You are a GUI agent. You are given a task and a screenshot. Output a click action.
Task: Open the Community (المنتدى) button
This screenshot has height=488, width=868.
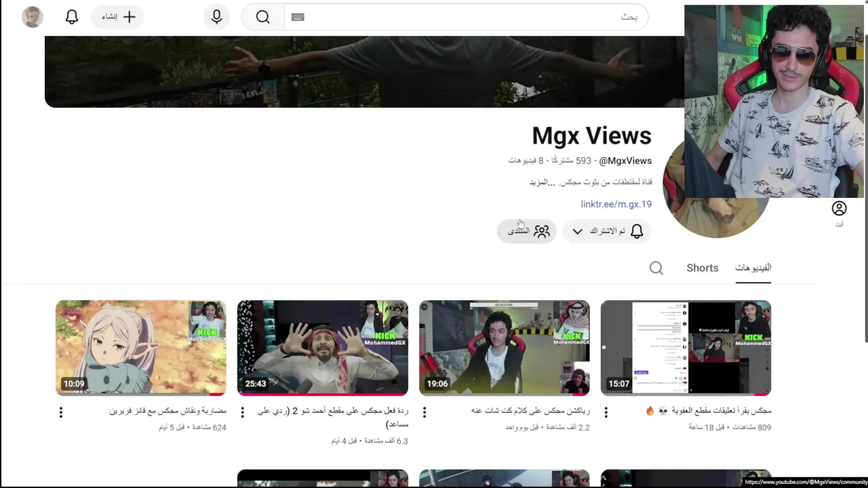tap(527, 231)
